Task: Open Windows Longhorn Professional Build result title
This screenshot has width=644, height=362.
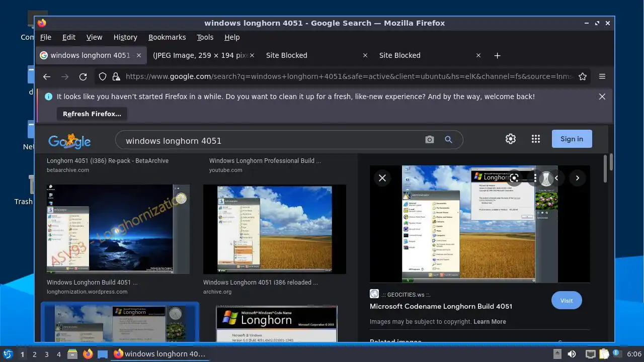Action: click(265, 161)
